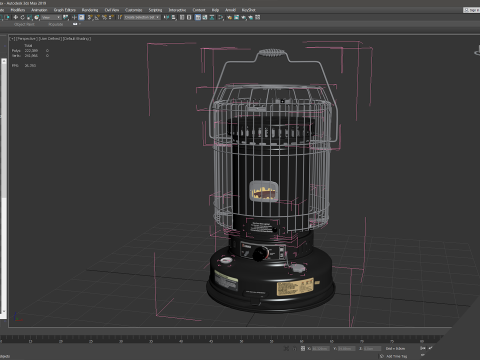Open the Animation menu

[x=39, y=10]
